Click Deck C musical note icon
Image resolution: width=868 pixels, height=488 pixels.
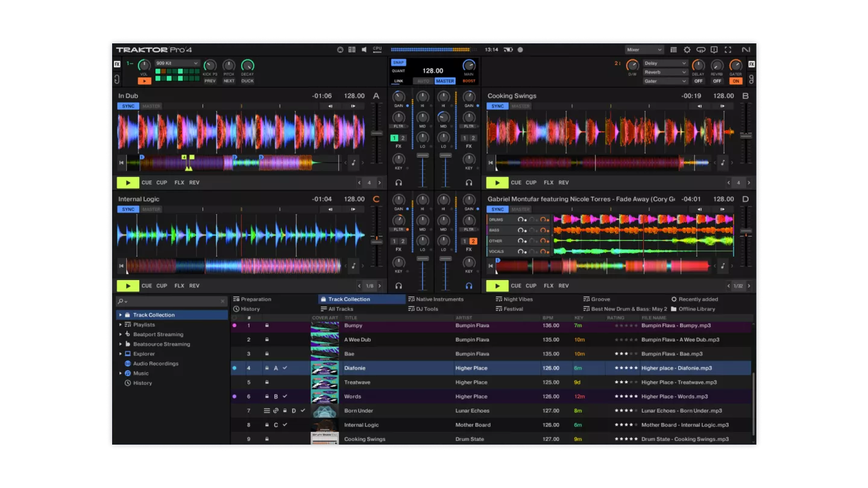(354, 265)
